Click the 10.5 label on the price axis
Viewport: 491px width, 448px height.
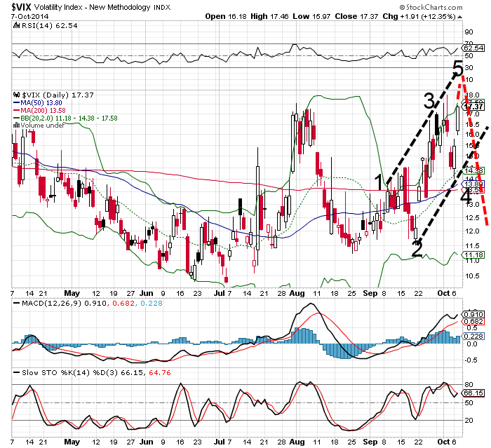472,276
